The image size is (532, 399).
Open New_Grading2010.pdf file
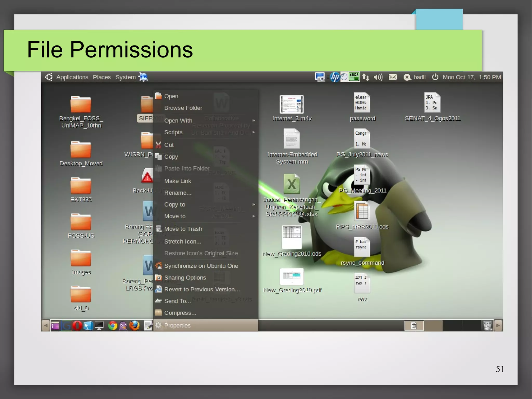(x=292, y=277)
